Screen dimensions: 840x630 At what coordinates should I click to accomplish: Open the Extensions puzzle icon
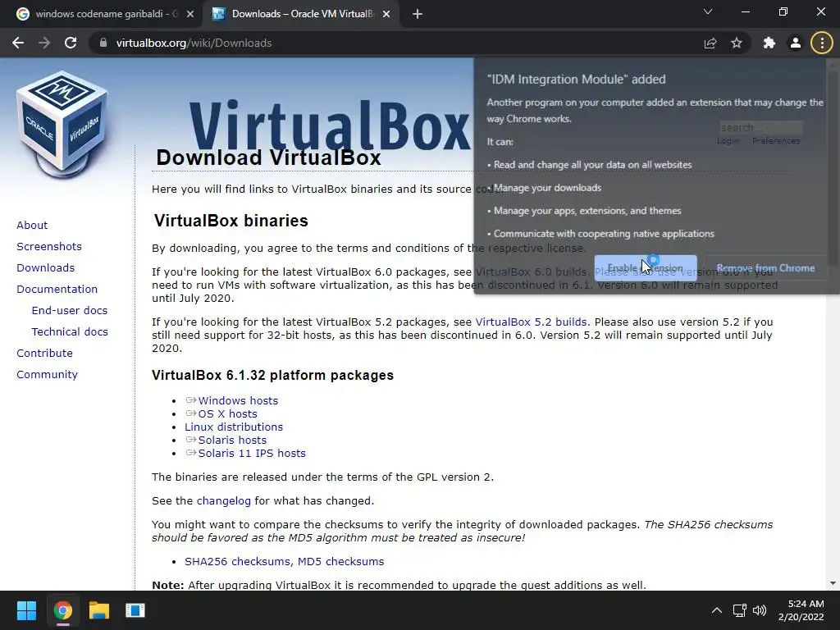(x=769, y=43)
